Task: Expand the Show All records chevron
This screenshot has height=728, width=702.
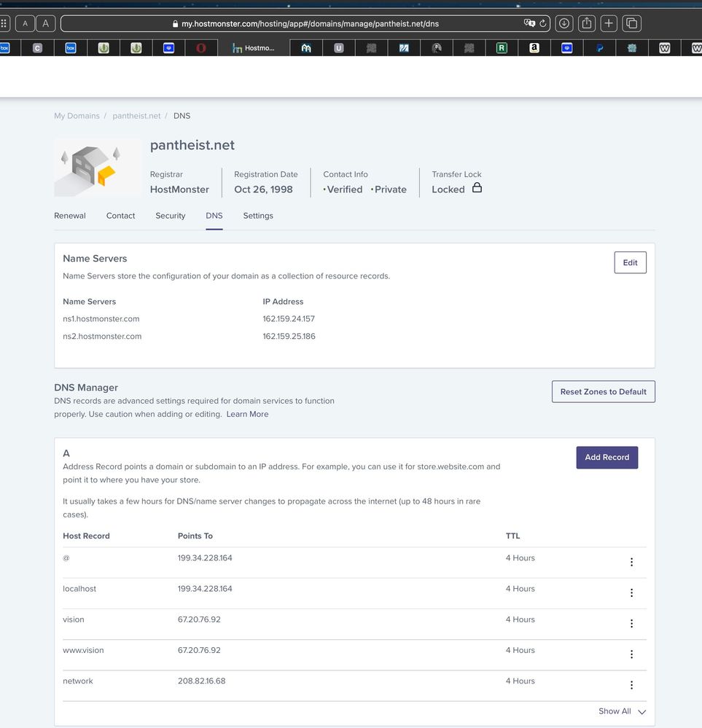Action: coord(641,712)
